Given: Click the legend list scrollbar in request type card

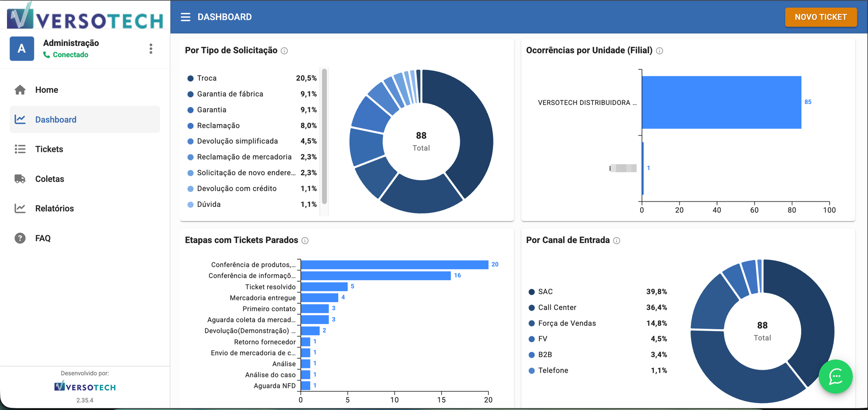Looking at the screenshot, I should coord(324,136).
